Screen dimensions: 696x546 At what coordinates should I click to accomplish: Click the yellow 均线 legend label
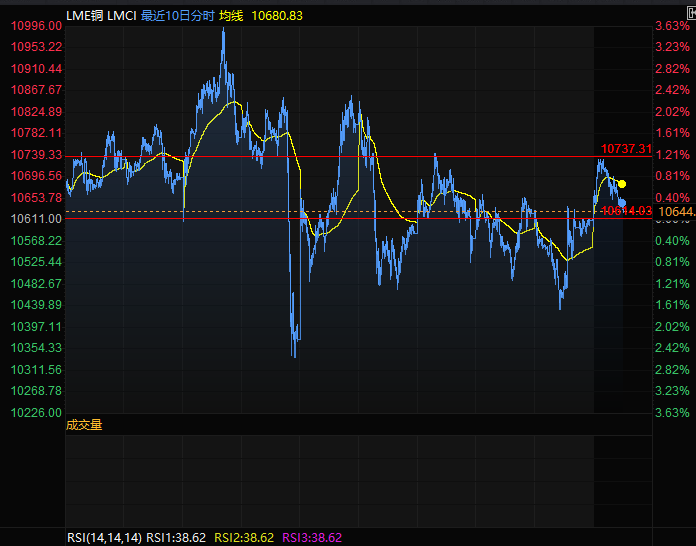[231, 16]
